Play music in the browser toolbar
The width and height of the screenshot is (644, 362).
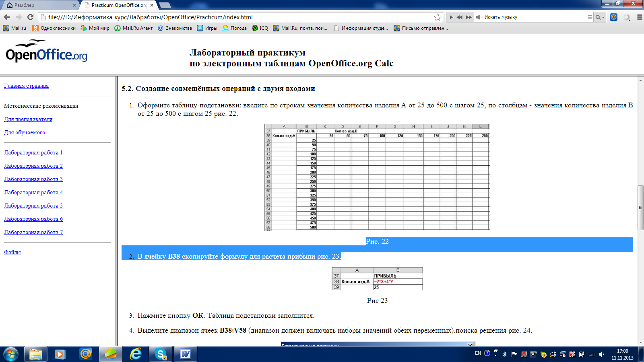[x=451, y=17]
